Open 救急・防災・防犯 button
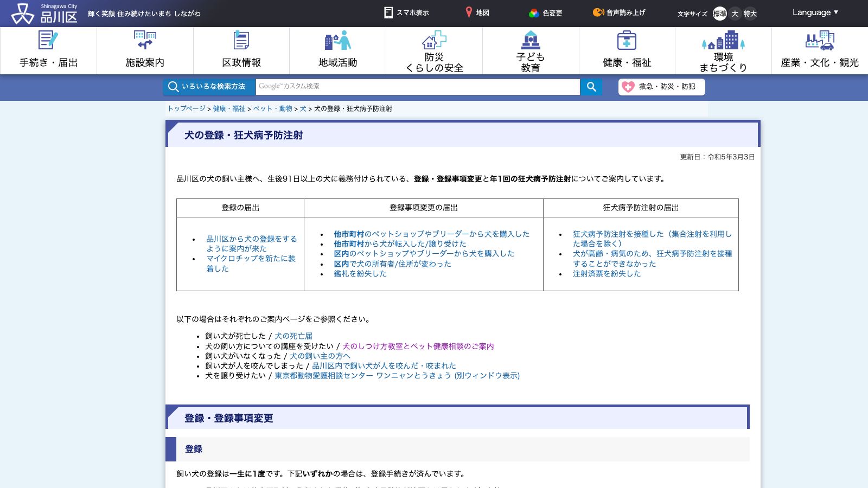The image size is (868, 488). coord(661,87)
